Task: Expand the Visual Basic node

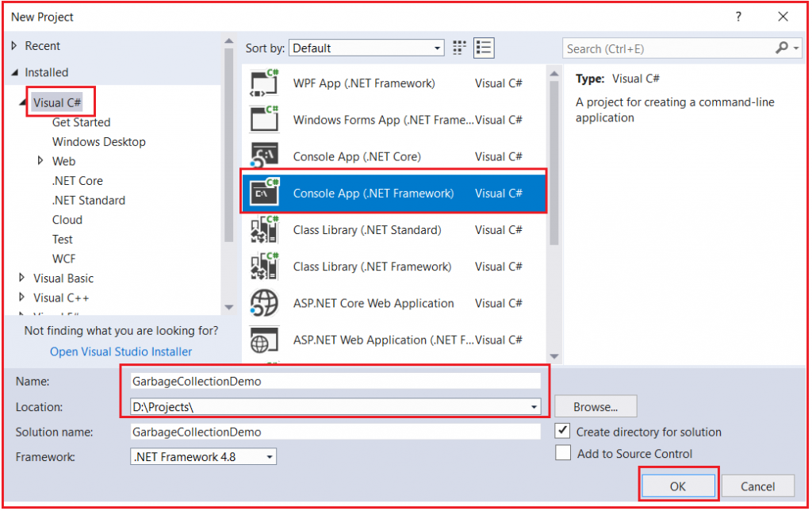Action: pos(21,279)
